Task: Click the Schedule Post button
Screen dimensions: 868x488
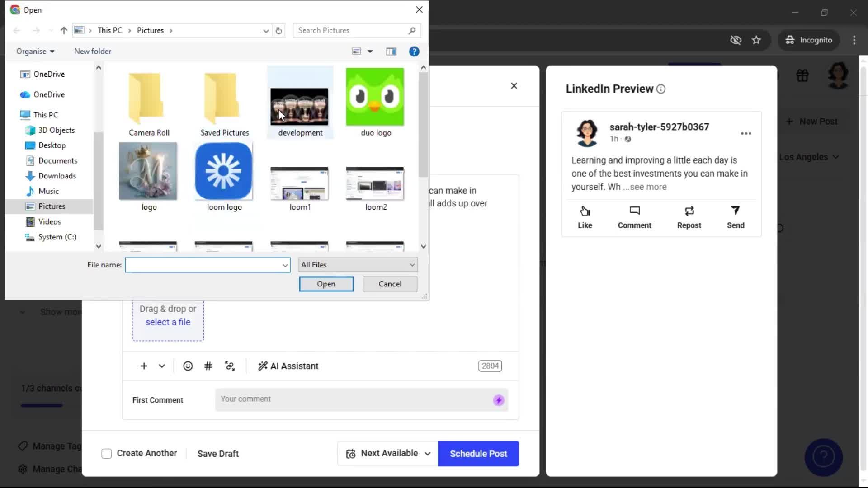Action: pos(478,453)
